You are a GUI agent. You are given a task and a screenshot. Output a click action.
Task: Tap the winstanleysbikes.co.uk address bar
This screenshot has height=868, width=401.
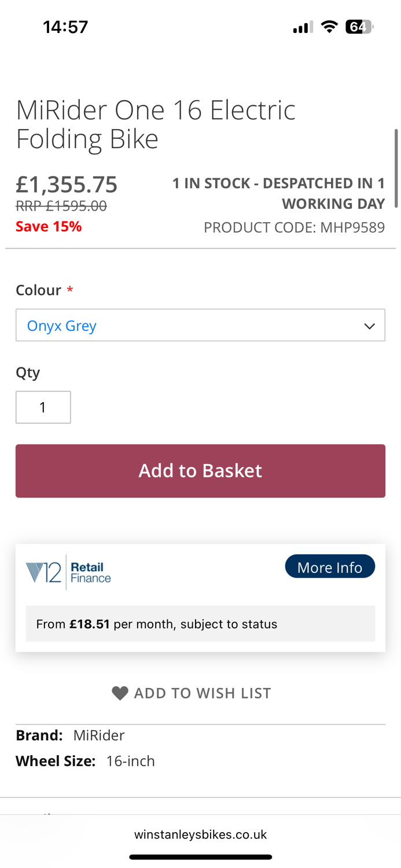coord(200,834)
